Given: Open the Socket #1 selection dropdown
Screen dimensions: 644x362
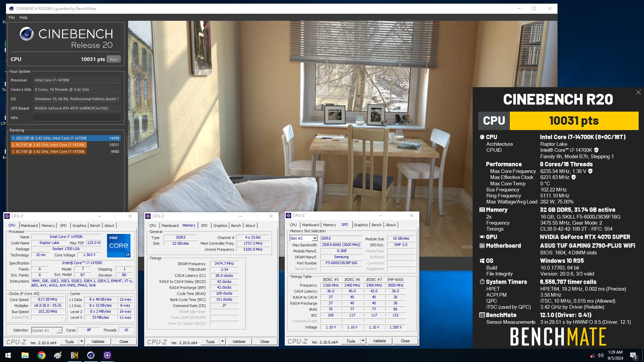Looking at the screenshot, I should (x=47, y=330).
